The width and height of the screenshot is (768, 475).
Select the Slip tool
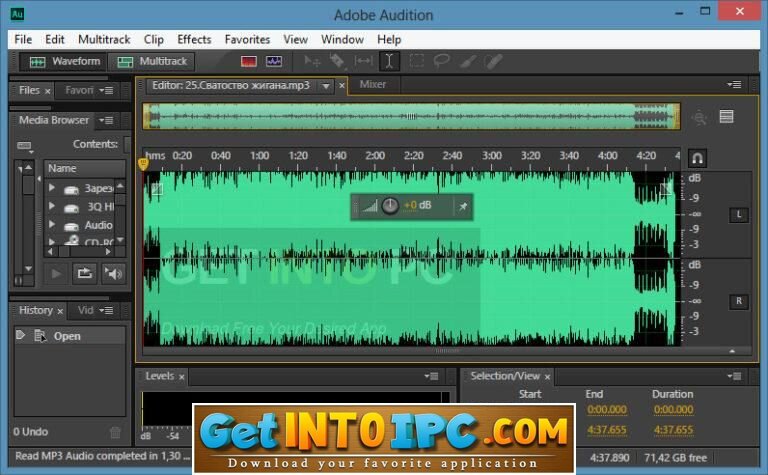pyautogui.click(x=363, y=62)
